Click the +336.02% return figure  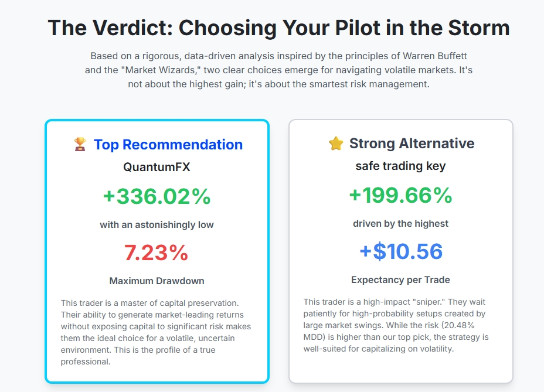tap(157, 196)
